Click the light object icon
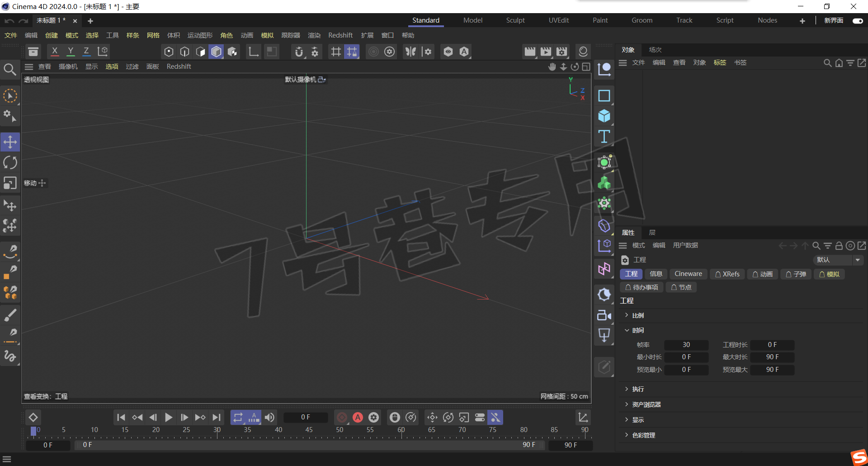The image size is (868, 466). pyautogui.click(x=604, y=335)
